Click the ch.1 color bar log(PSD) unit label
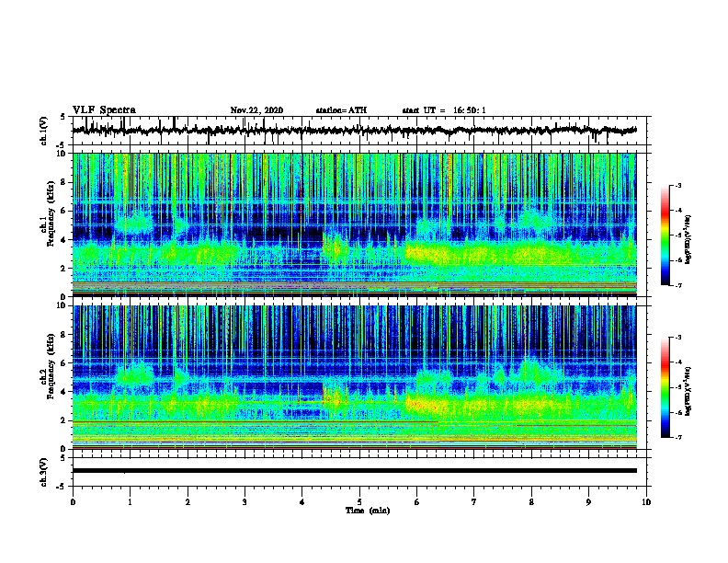This screenshot has height=563, width=728. [x=688, y=240]
